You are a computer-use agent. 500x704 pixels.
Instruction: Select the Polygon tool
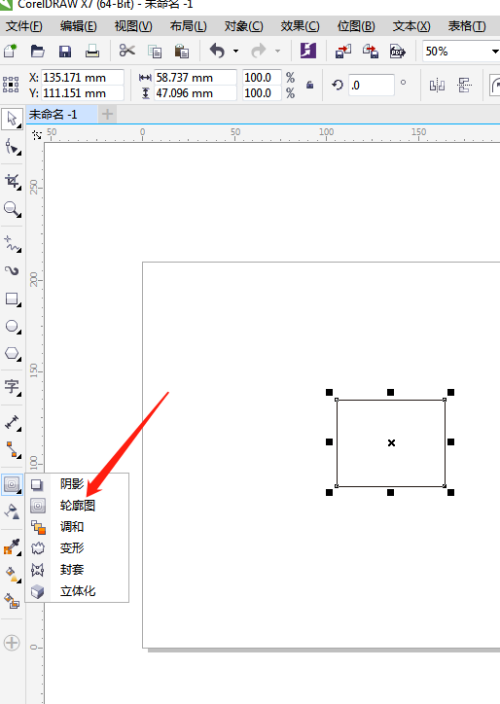point(12,354)
